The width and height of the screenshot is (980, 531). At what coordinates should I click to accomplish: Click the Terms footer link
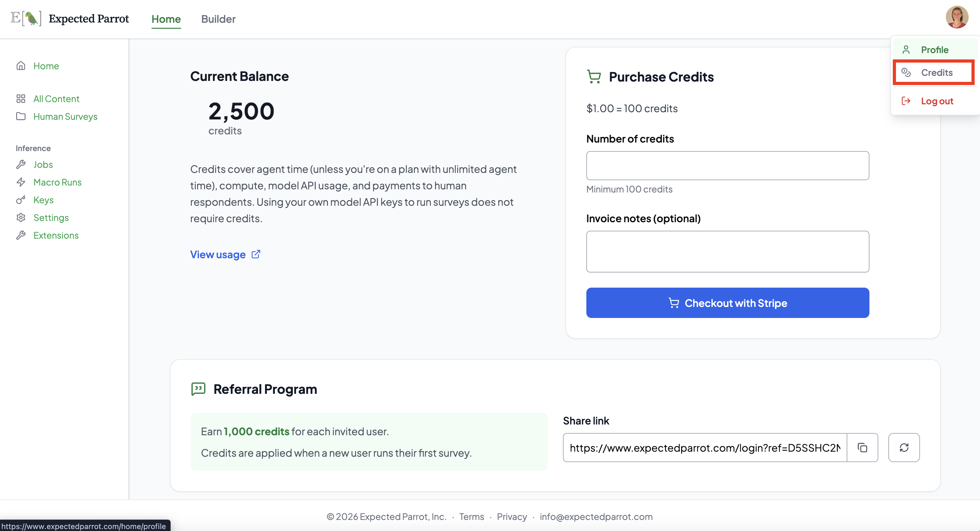click(x=471, y=516)
